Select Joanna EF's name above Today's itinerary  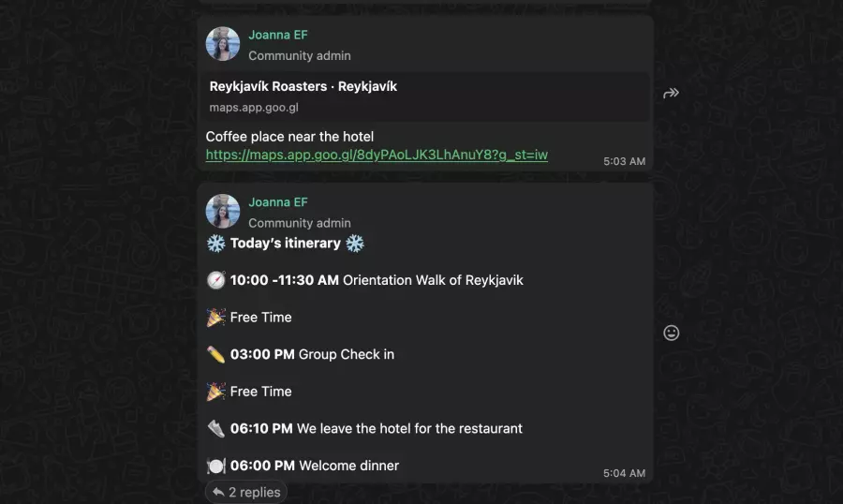(277, 202)
